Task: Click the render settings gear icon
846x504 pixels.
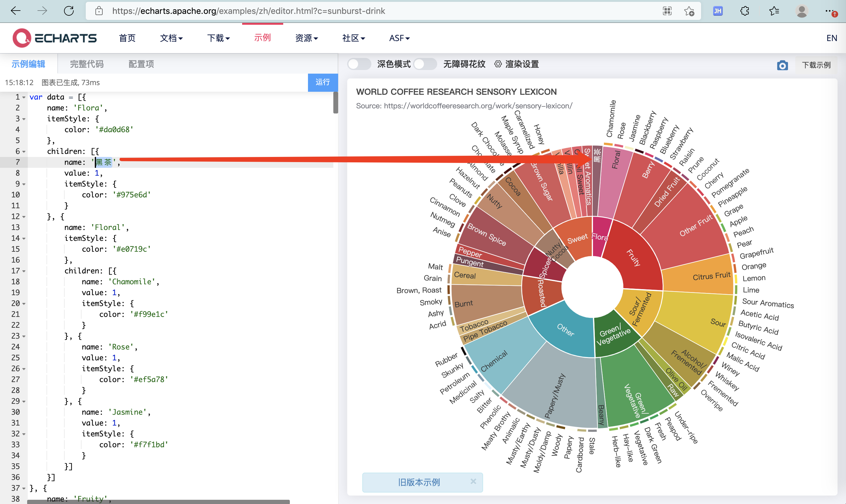Action: point(498,64)
